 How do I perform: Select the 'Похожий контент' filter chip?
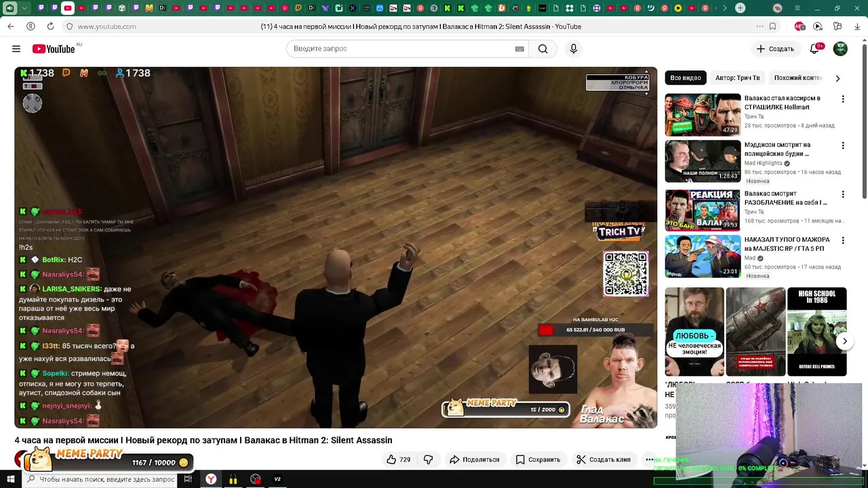point(797,78)
